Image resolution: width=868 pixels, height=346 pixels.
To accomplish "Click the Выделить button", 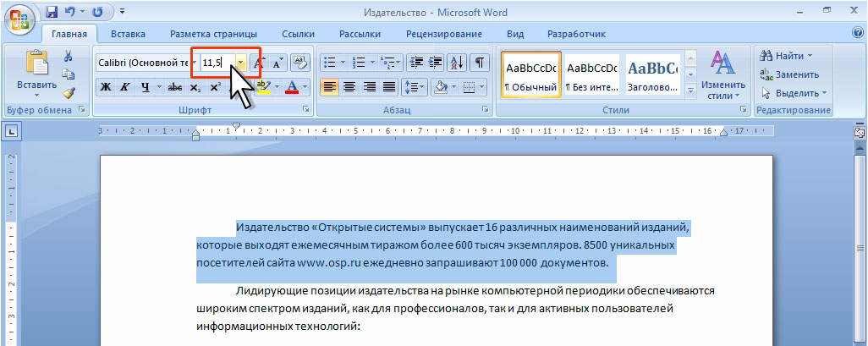I will [794, 92].
